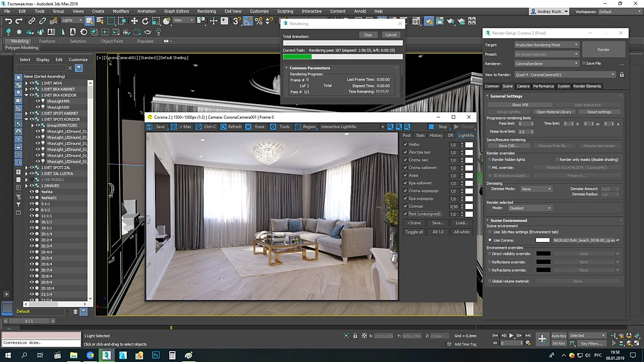644x362 pixels.
Task: Click Direct visibility override color swatch
Action: [x=543, y=254]
